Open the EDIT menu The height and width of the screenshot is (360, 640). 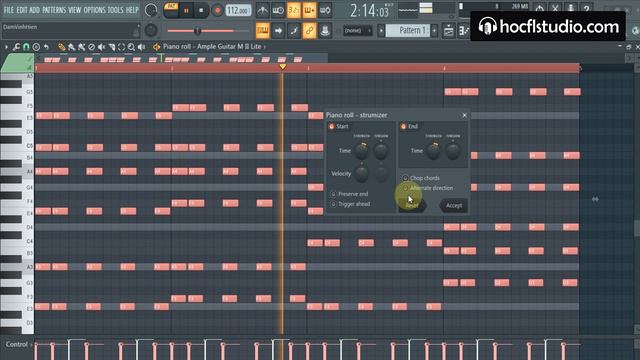pyautogui.click(x=22, y=10)
